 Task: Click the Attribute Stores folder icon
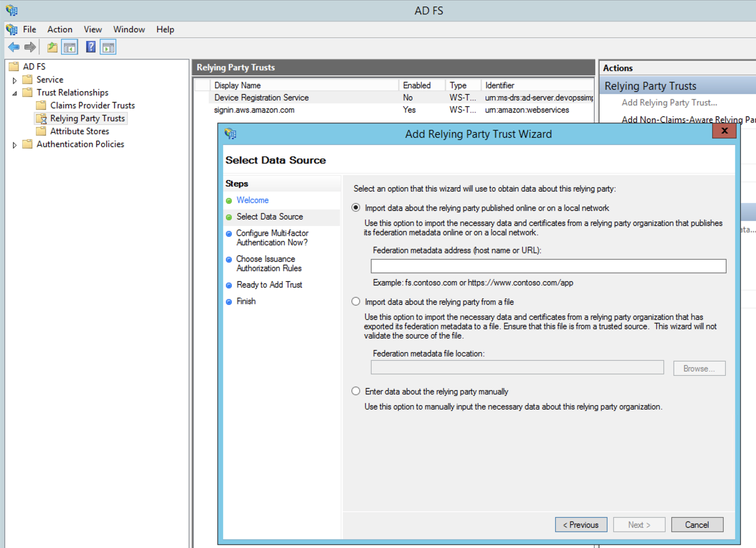[x=41, y=131]
